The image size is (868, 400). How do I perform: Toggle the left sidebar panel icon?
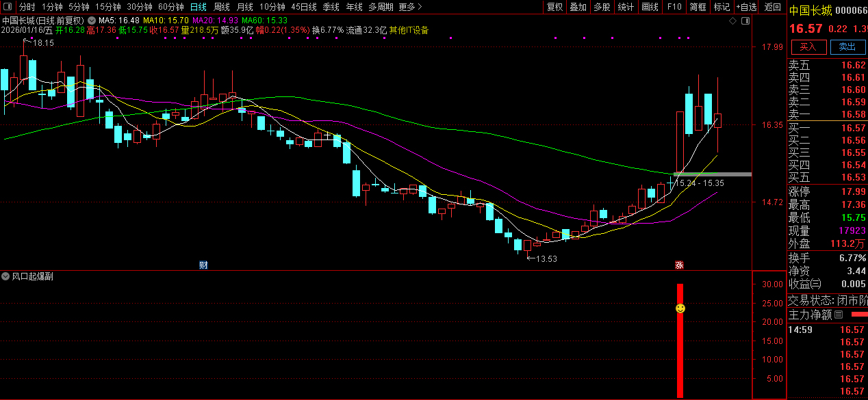tap(8, 7)
